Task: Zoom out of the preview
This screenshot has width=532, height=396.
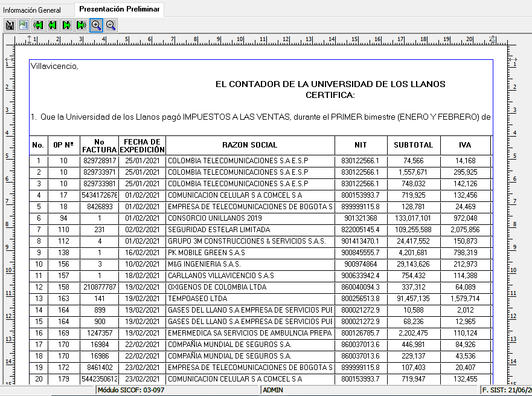Action: (x=111, y=25)
